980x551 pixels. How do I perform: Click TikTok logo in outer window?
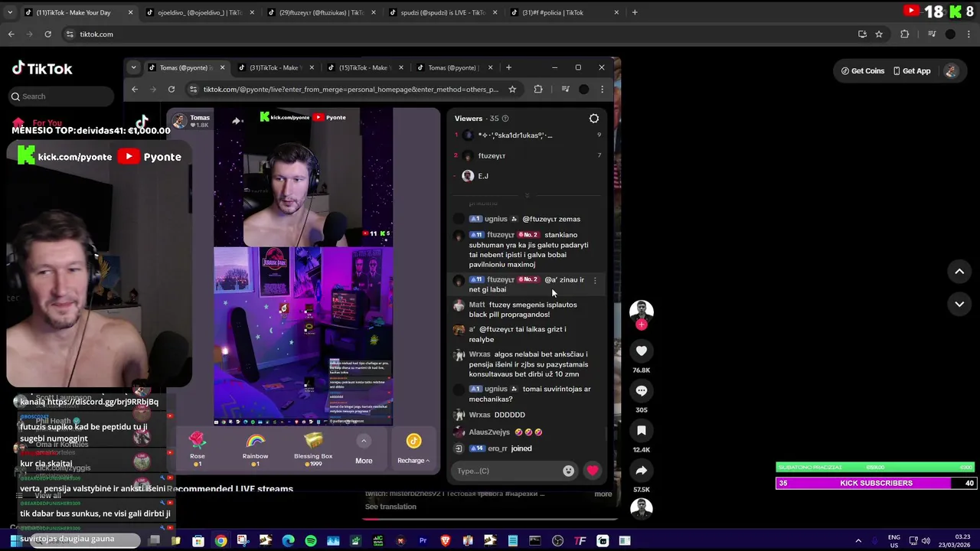point(42,68)
